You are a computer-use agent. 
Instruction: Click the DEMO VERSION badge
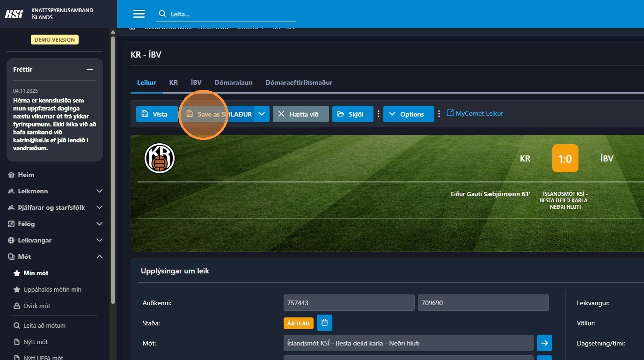[x=55, y=40]
